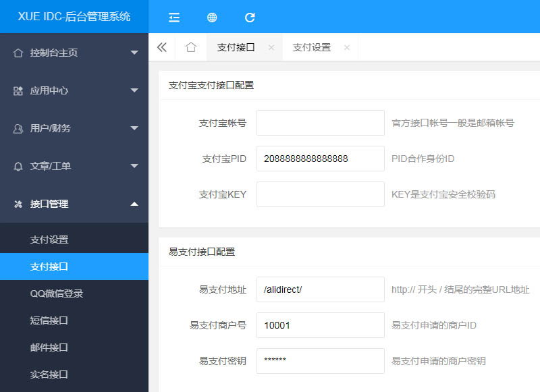This screenshot has height=392, width=540.
Task: Click the 支付宝支付接口配置 section heading
Action: coord(211,86)
